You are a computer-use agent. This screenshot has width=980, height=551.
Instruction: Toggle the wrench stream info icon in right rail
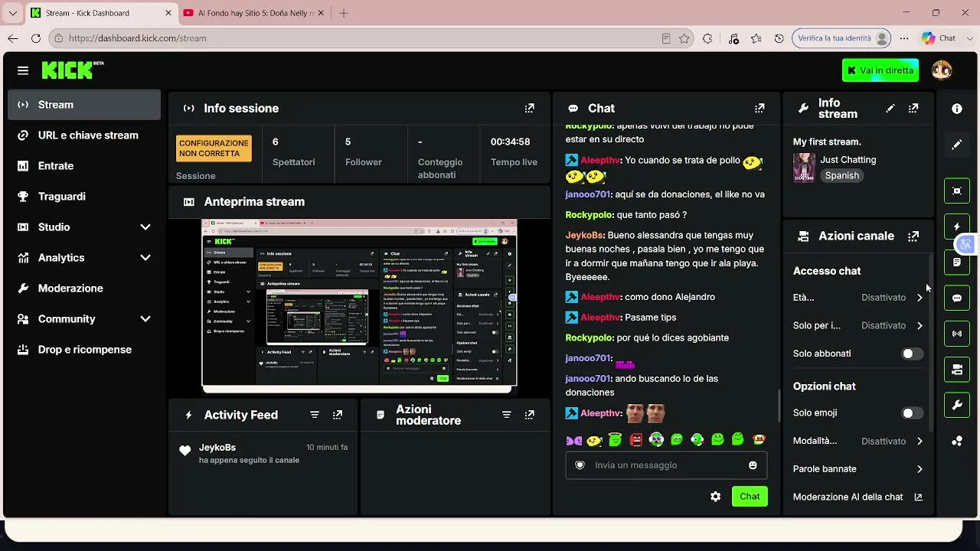pos(957,406)
